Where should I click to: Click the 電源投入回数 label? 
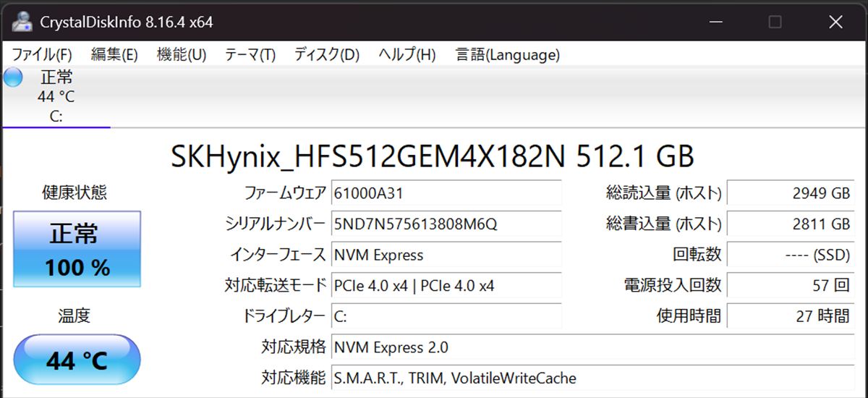(x=673, y=286)
